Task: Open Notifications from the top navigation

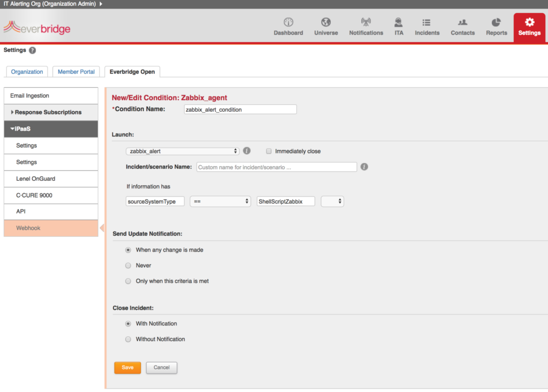Action: click(366, 27)
